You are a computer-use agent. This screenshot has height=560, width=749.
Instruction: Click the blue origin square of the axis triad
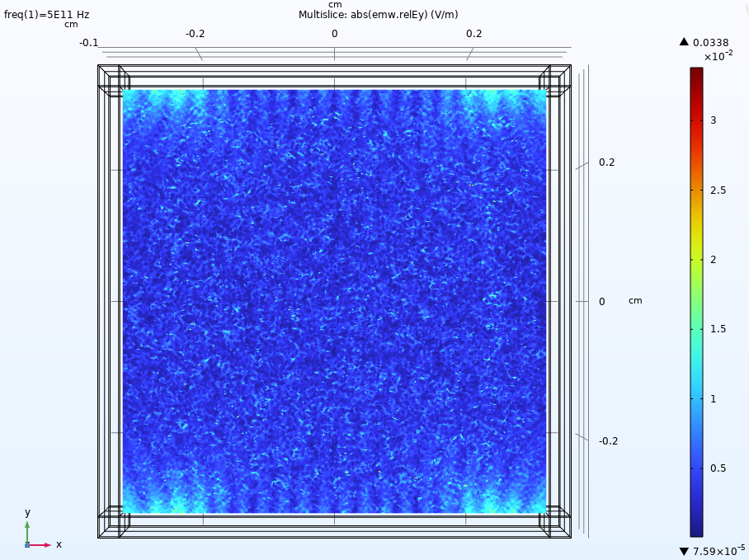(27, 544)
